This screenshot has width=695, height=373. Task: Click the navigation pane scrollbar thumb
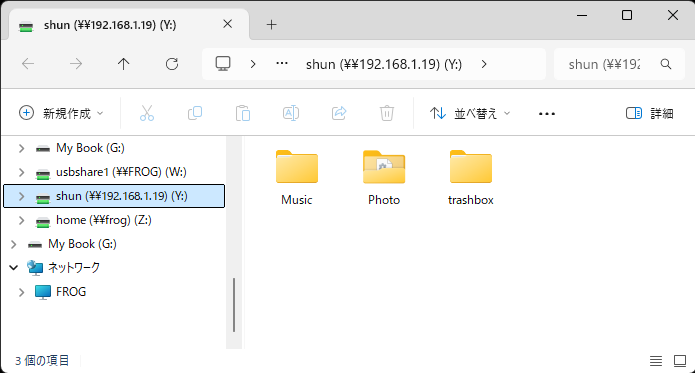234,305
